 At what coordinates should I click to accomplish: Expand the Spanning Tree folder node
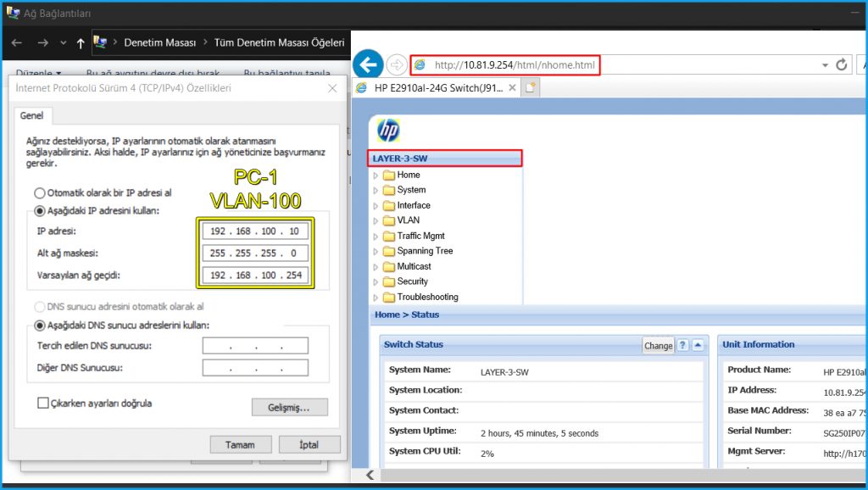tap(376, 252)
